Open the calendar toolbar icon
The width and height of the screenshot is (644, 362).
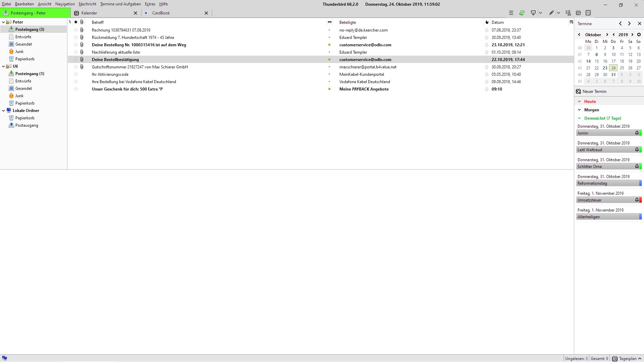tap(578, 13)
